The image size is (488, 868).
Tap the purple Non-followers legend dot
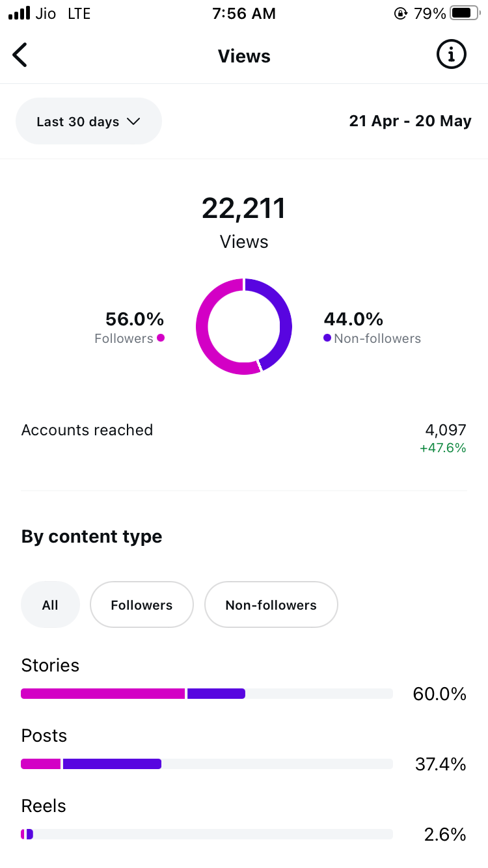click(327, 338)
